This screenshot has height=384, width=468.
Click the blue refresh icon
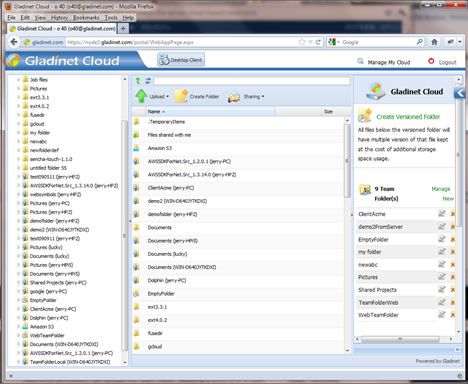pos(148,81)
